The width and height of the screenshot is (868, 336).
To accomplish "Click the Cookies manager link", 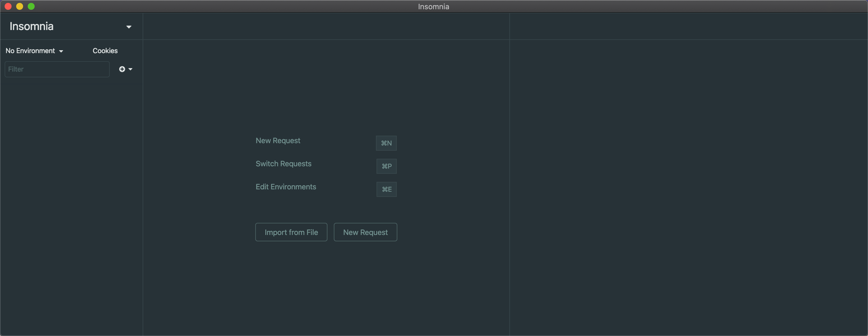I will 105,51.
